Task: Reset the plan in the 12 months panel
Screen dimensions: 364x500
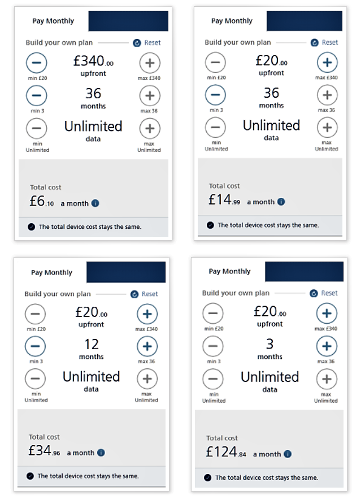Action: click(144, 294)
